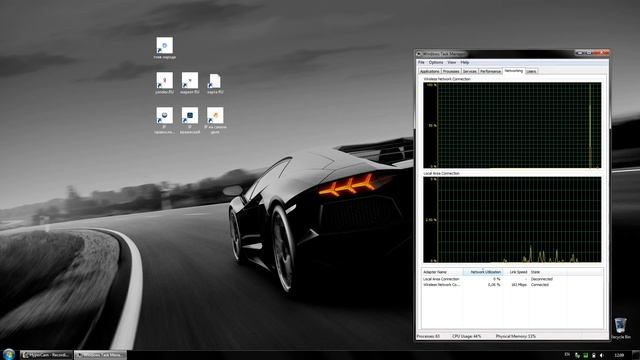Click the Connected state cell
Image resolution: width=640 pixels, height=360 pixels.
540,285
